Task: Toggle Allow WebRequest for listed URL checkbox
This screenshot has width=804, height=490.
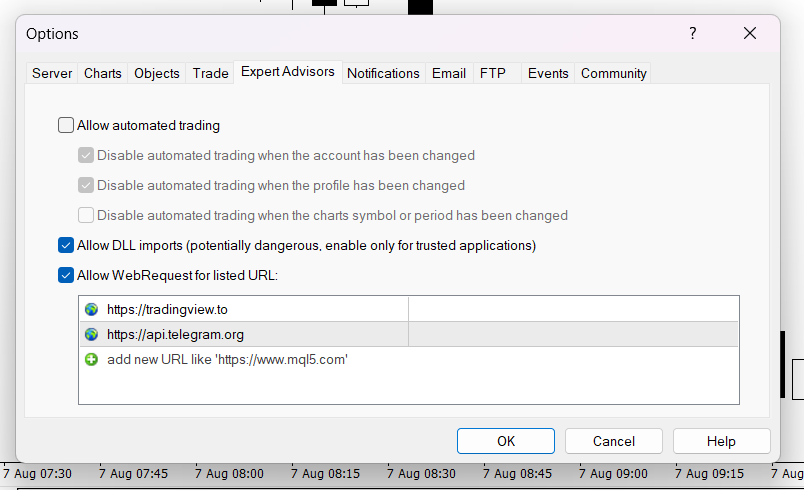Action: (67, 275)
